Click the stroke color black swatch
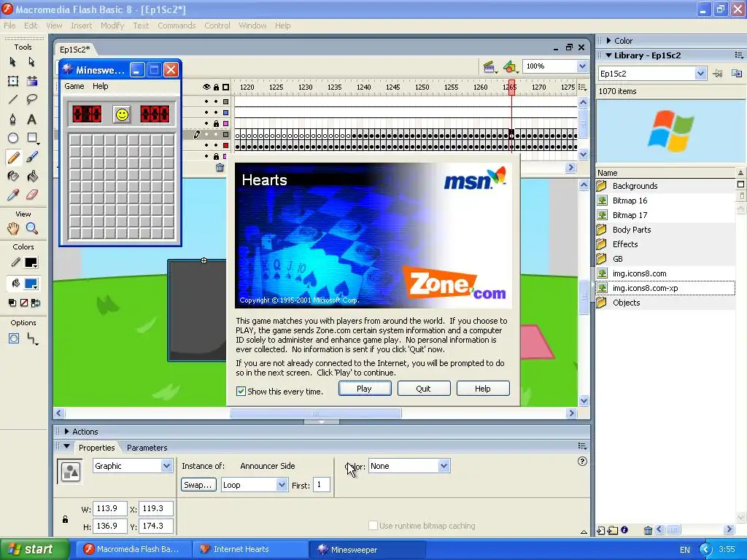This screenshot has width=747, height=560. [x=31, y=262]
